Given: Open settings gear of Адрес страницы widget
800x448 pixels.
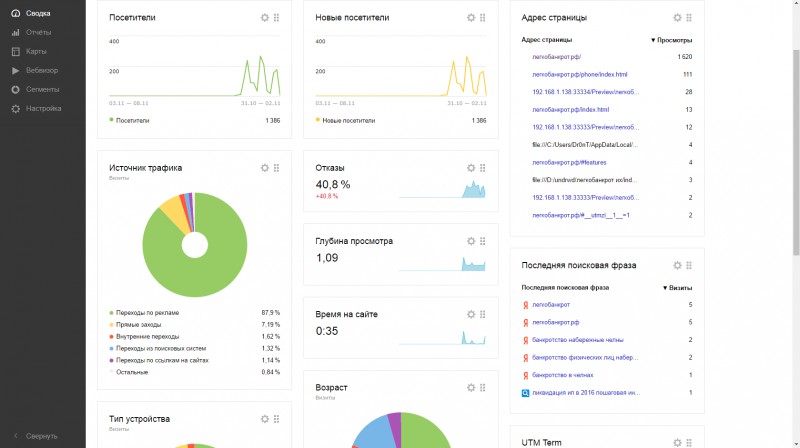Looking at the screenshot, I should click(677, 17).
